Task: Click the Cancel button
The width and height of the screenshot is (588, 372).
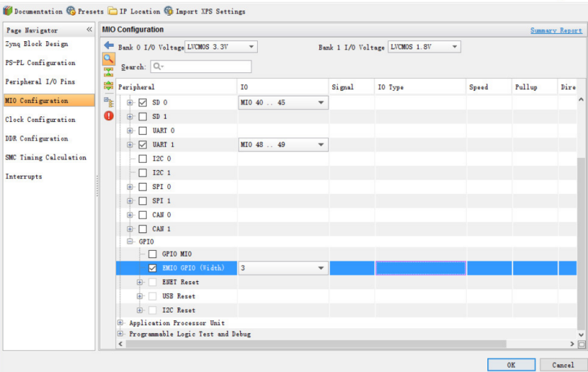Action: point(563,365)
